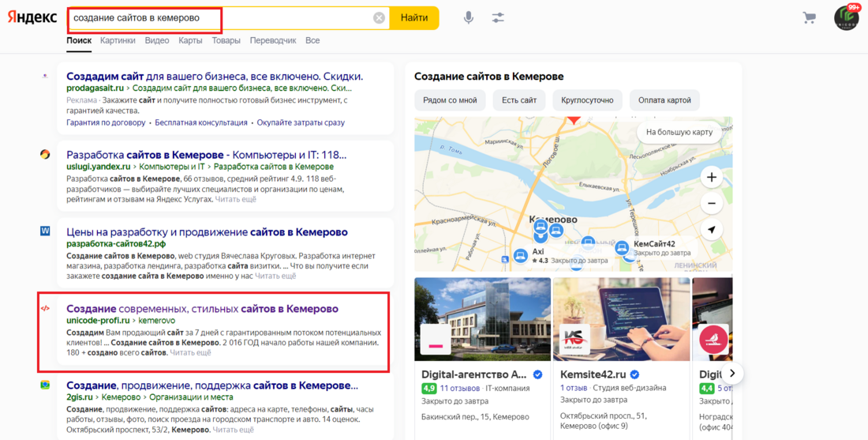Click Организации и места breadcrumb
Viewport: 868px width, 440px height.
pos(191,397)
